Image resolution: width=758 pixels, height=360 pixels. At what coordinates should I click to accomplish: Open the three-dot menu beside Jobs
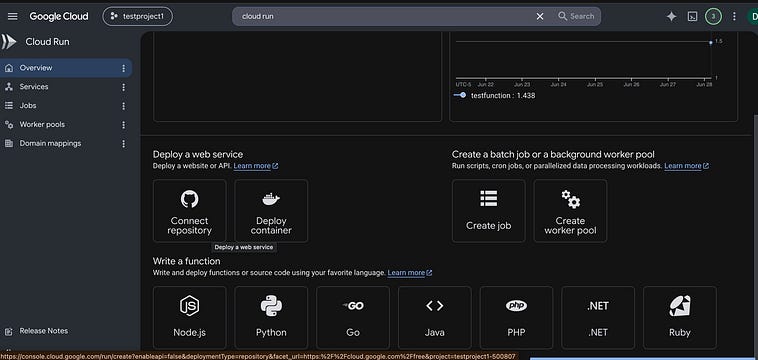tap(123, 106)
